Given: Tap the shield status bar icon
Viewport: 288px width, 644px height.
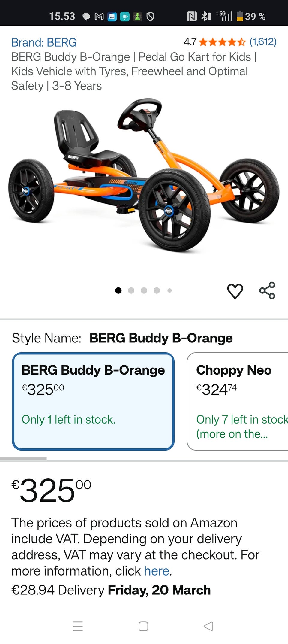Looking at the screenshot, I should (x=150, y=17).
